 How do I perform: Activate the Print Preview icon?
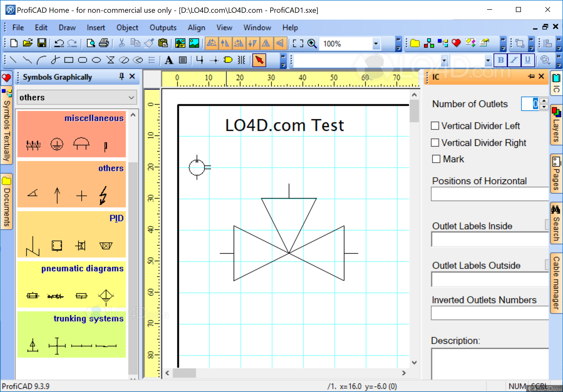click(91, 43)
